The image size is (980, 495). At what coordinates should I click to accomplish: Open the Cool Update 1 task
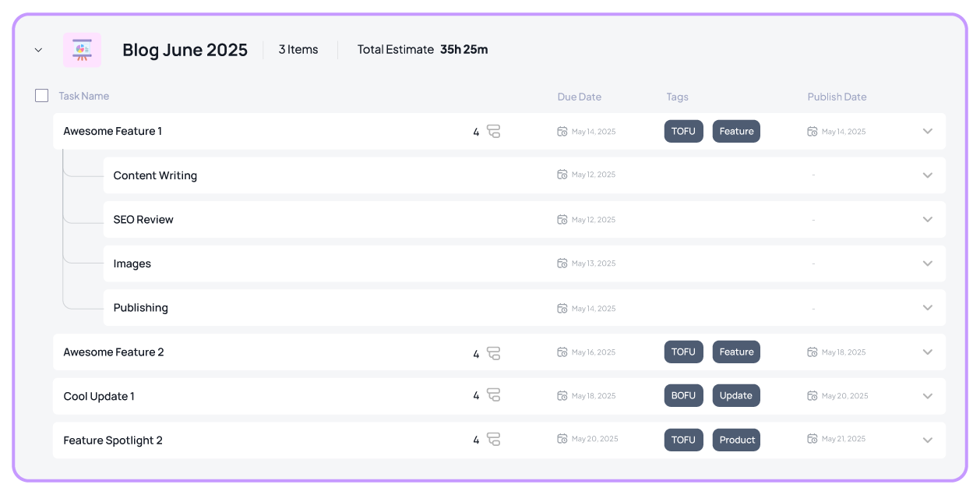pos(99,396)
